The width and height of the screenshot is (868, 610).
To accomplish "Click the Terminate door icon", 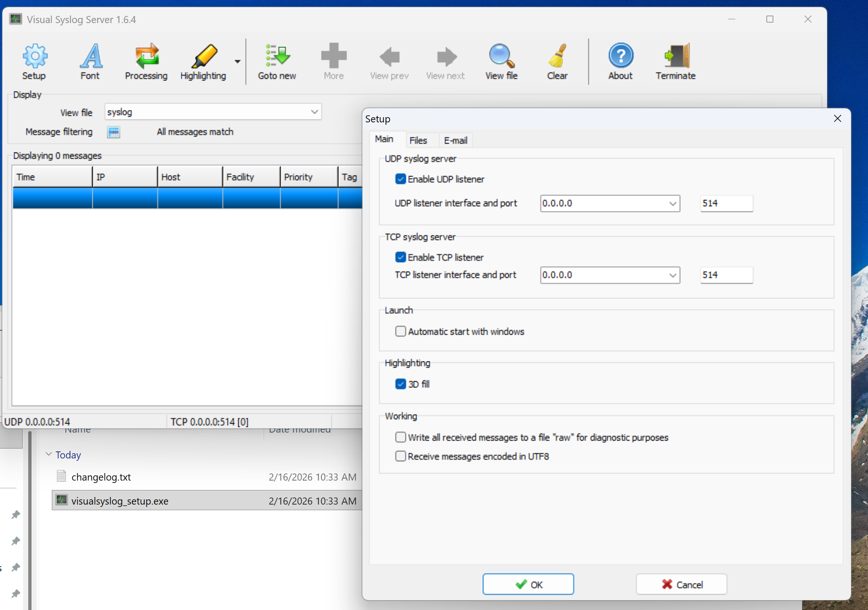I will coord(676,61).
